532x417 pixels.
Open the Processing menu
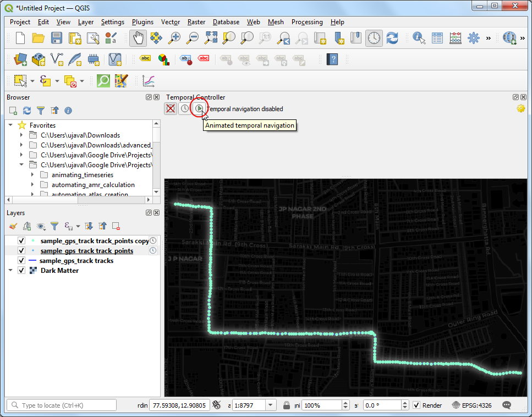pos(307,22)
